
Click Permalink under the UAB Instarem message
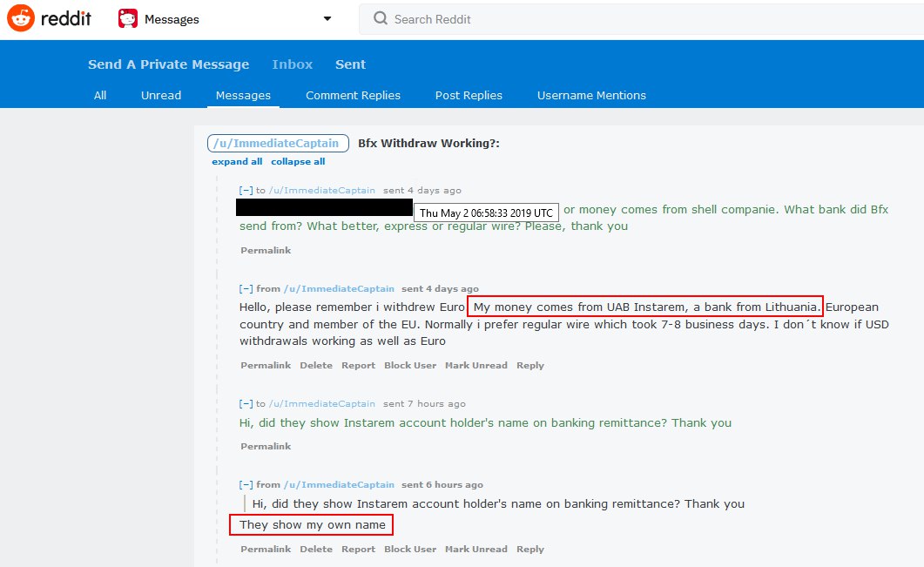point(266,366)
